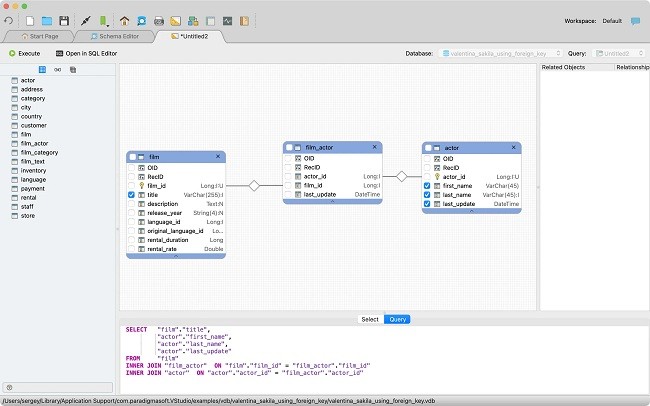This screenshot has height=406, width=650.
Task: Create a new document with the blank page icon
Action: pyautogui.click(x=31, y=20)
